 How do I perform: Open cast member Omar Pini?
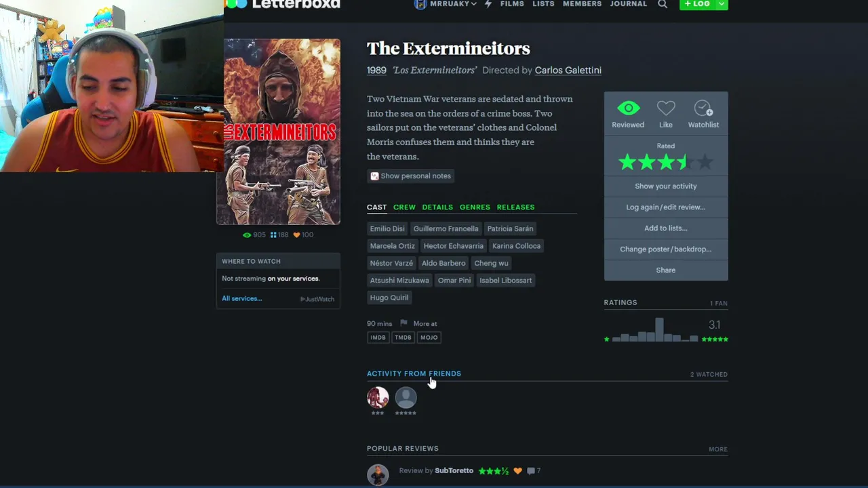click(454, 281)
